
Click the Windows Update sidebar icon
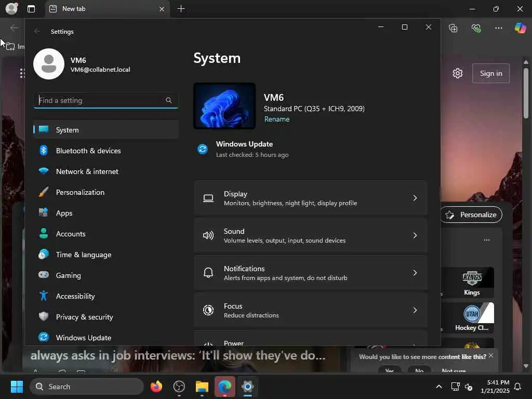(x=44, y=337)
